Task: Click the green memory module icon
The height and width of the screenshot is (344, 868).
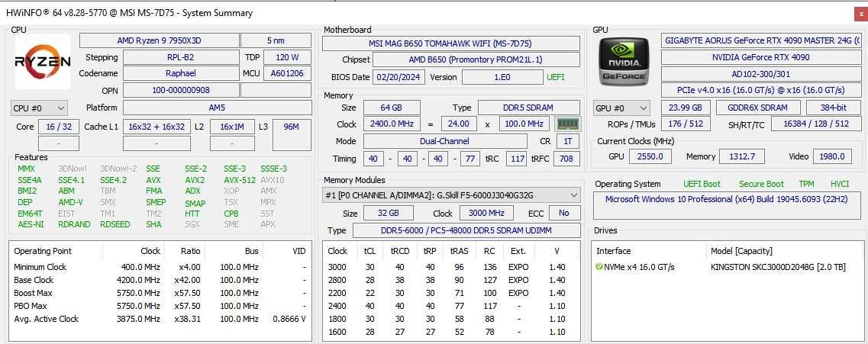Action: point(567,124)
